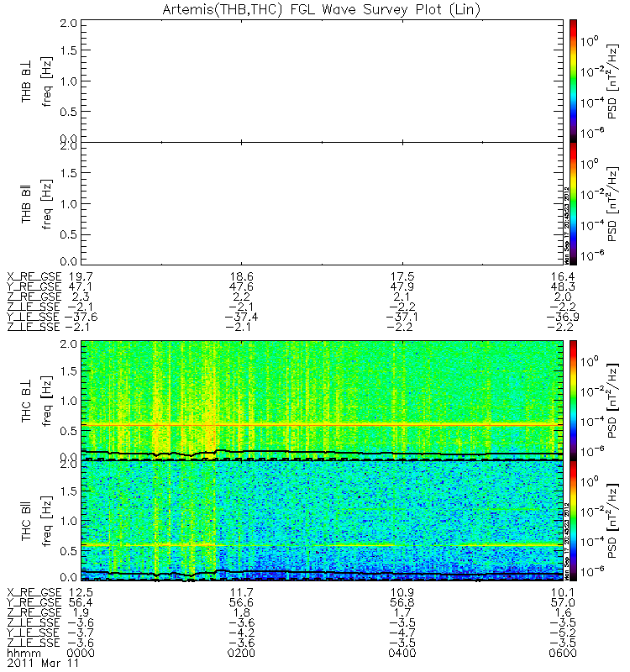
Task: Click inside the empty THB B|| plot panel
Action: coord(322,203)
